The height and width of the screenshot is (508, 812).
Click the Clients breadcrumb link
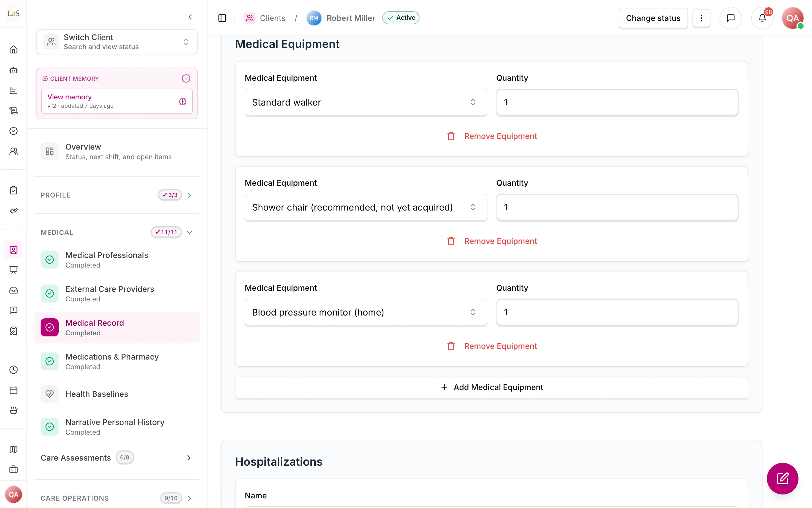[x=265, y=18]
